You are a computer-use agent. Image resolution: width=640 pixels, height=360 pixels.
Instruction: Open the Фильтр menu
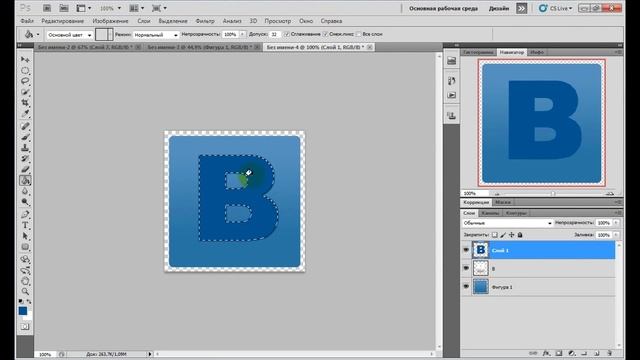tap(205, 21)
